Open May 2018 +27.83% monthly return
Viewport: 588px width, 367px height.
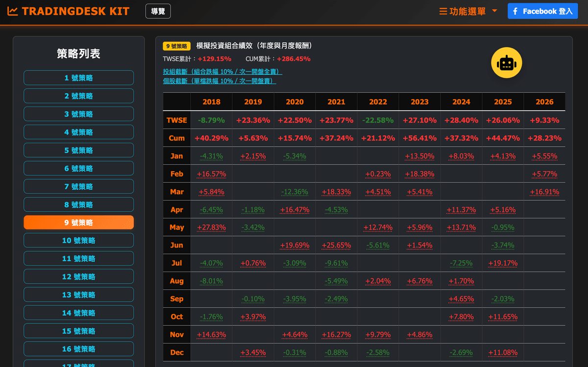click(x=211, y=227)
